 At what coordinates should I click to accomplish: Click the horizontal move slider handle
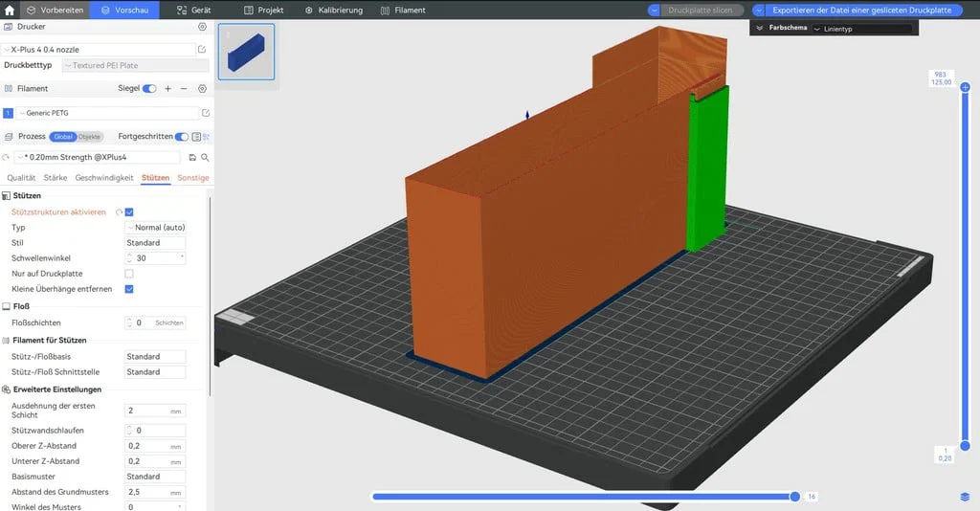(x=795, y=497)
